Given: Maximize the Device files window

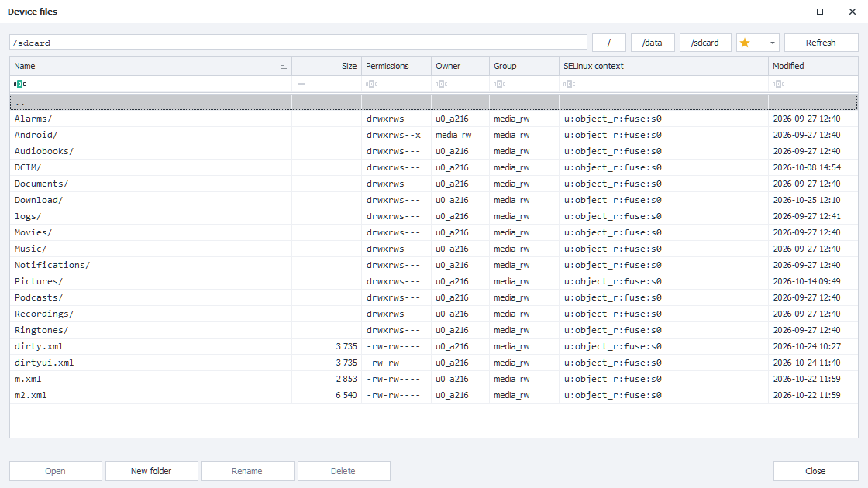Looking at the screenshot, I should (820, 12).
